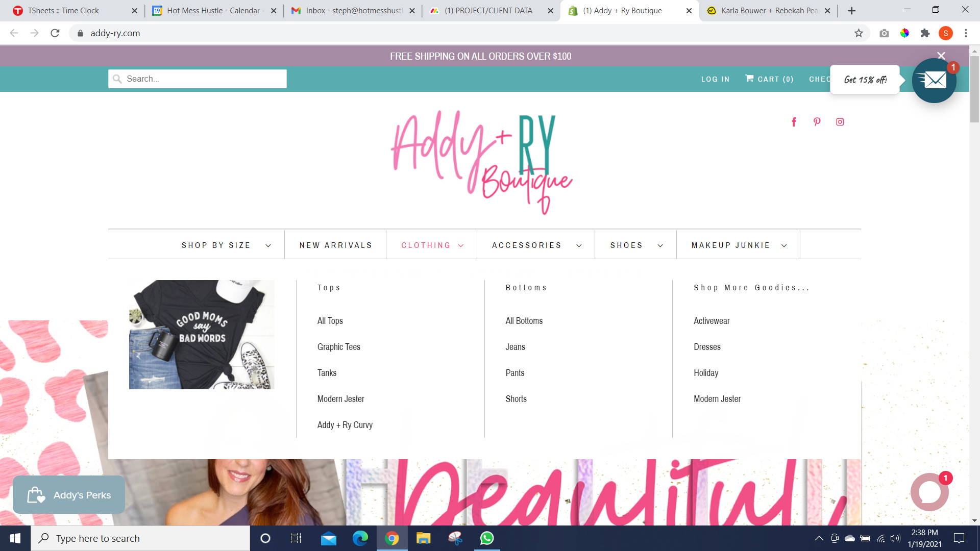Click the shopping cart icon
Image resolution: width=980 pixels, height=551 pixels.
pyautogui.click(x=749, y=78)
